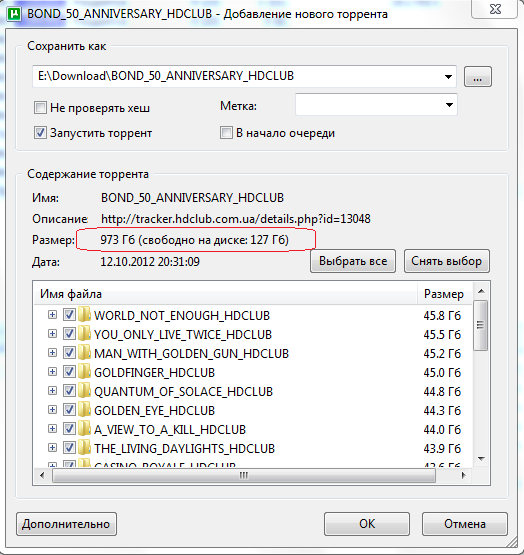Cancel with the 'Отмена' button
The image size is (524, 555).
[465, 524]
